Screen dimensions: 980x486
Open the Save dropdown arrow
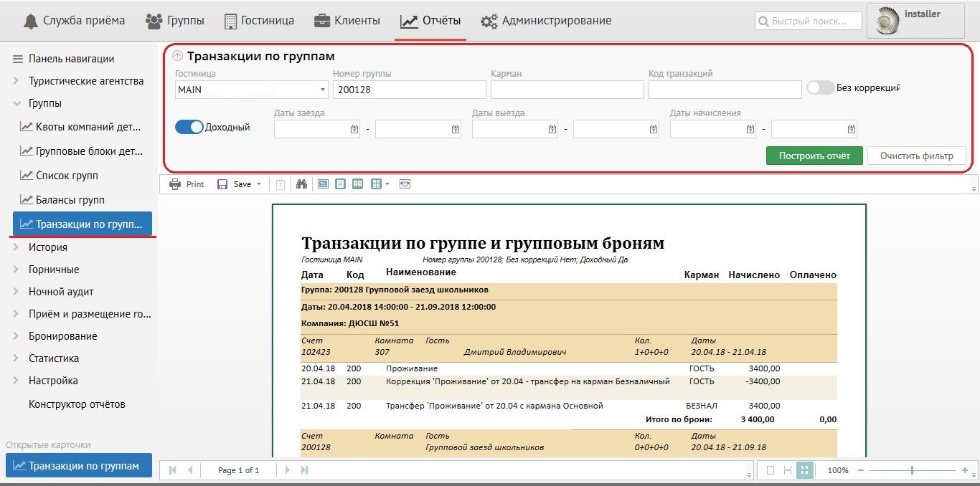click(259, 184)
